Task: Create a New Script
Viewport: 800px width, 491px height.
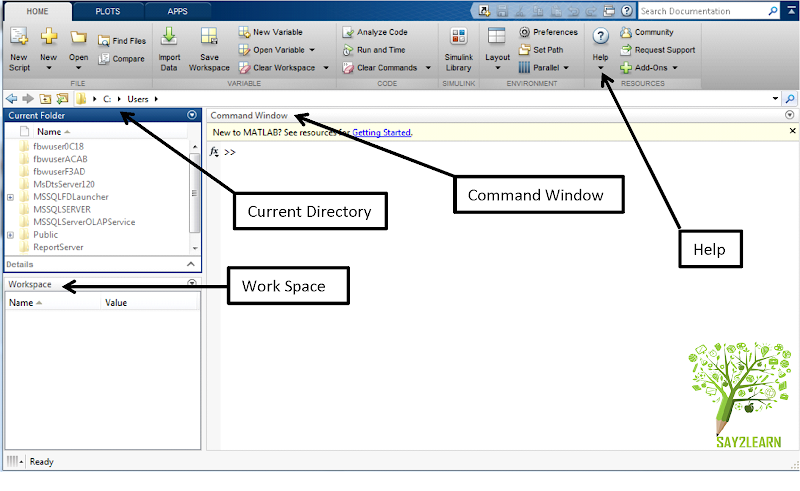Action: (x=19, y=49)
